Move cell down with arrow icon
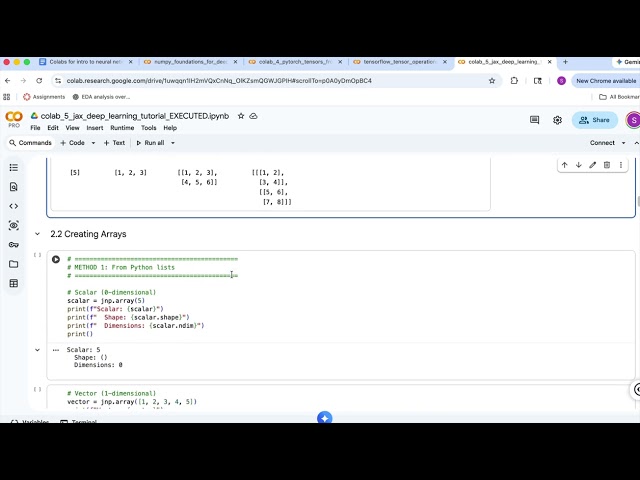 click(x=578, y=165)
